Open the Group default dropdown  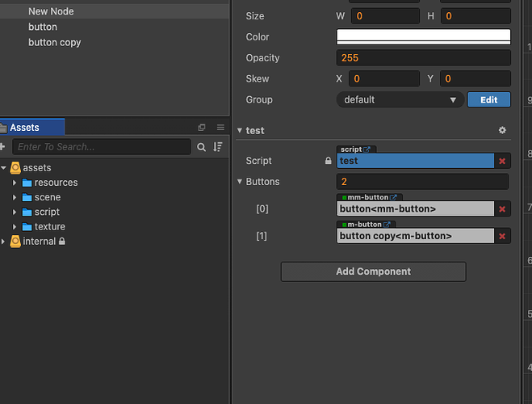pyautogui.click(x=400, y=100)
